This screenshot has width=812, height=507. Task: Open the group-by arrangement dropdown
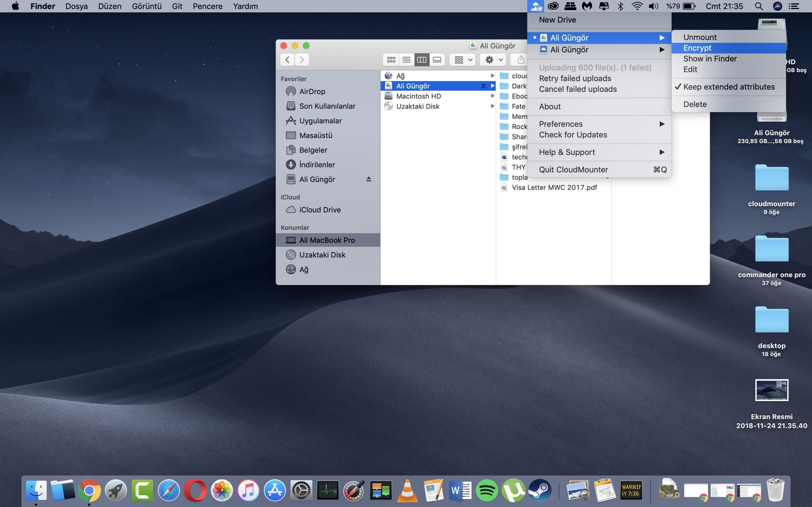pos(463,60)
